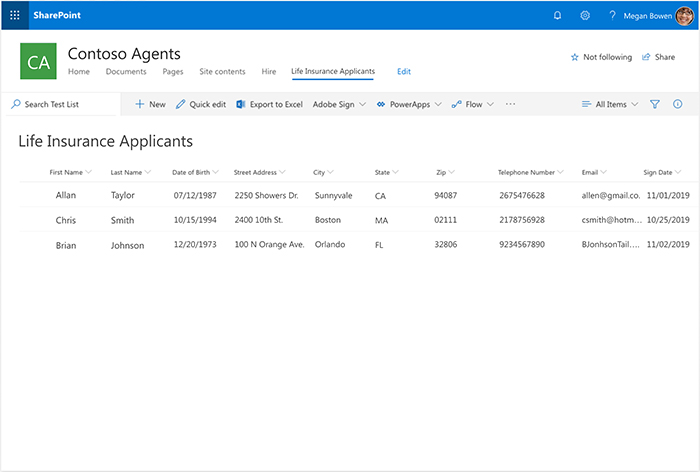
Task: Open Megan Bowen's profile picture
Action: click(683, 15)
